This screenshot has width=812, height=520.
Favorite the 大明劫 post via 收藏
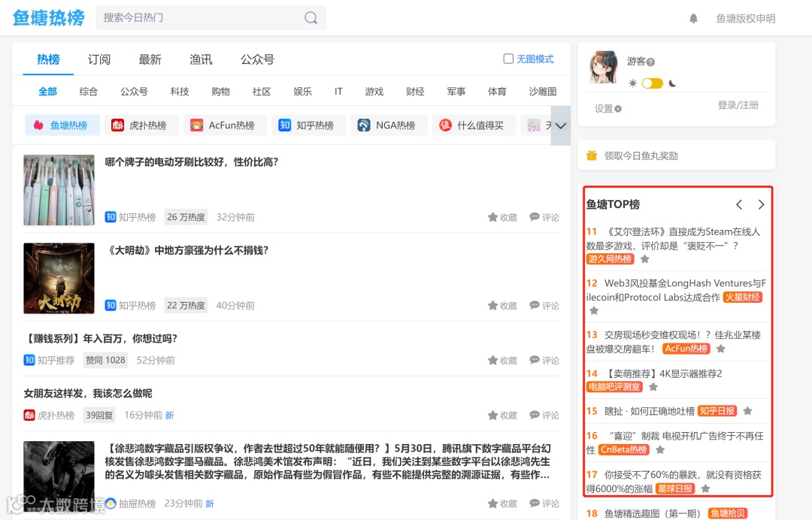502,306
